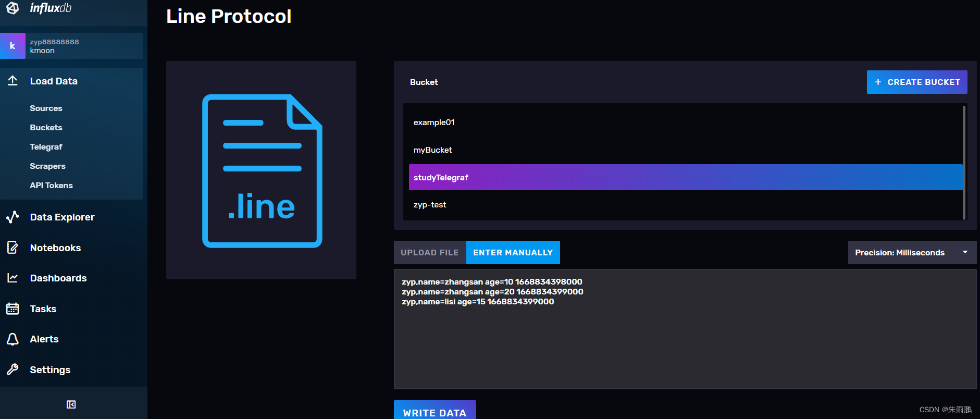
Task: Navigate to Dashboards
Action: coord(58,278)
